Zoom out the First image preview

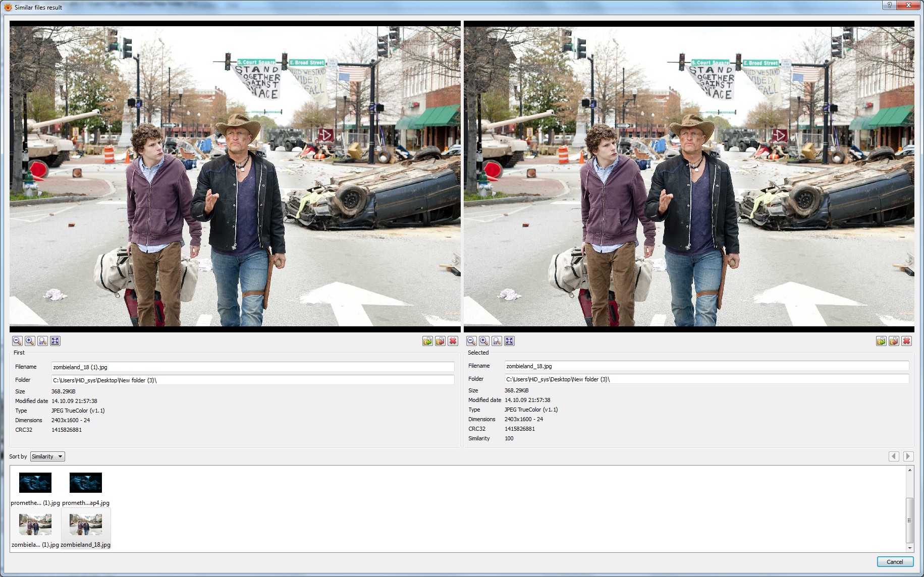(x=17, y=341)
